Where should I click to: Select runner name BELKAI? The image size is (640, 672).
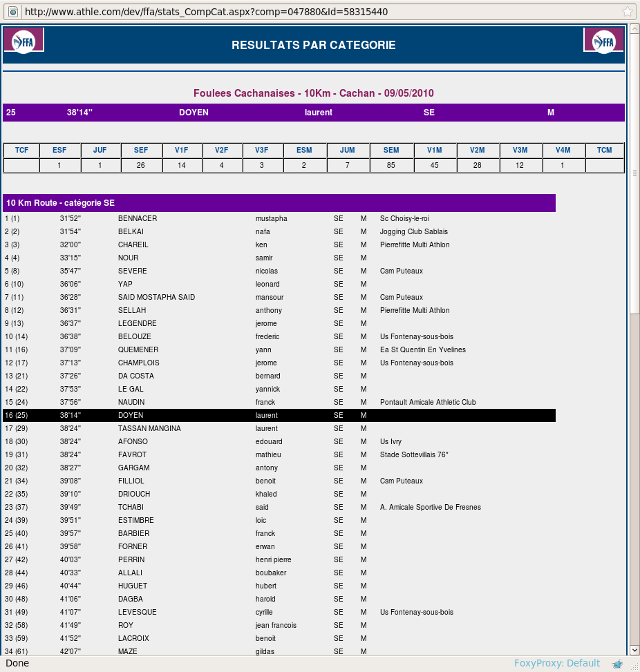pos(131,231)
